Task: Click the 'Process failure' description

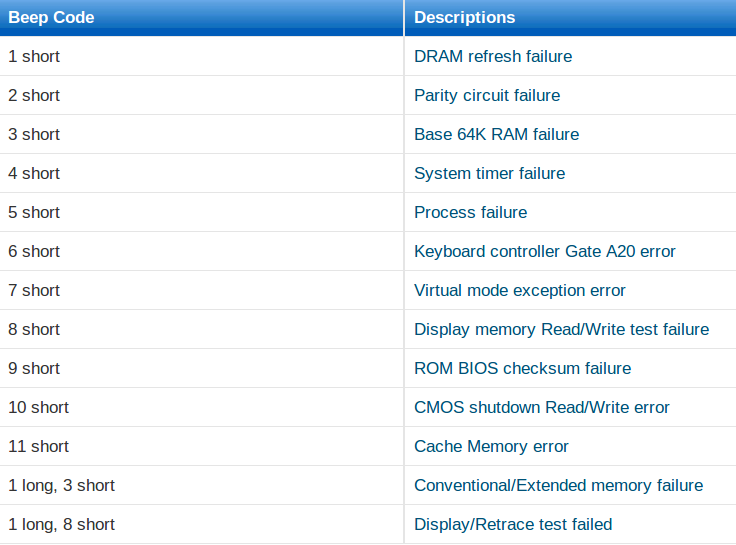Action: (470, 212)
